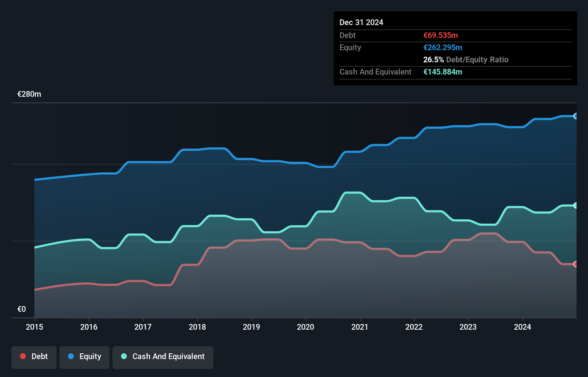Toggle the Debt series legend button
The width and height of the screenshot is (588, 377).
(x=34, y=357)
